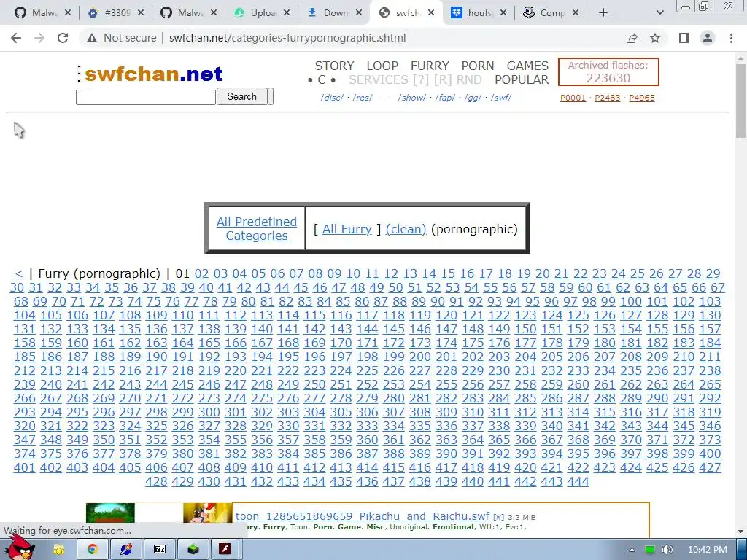The width and height of the screenshot is (747, 560).
Task: Click the swfchan.net logo
Action: pos(153,74)
